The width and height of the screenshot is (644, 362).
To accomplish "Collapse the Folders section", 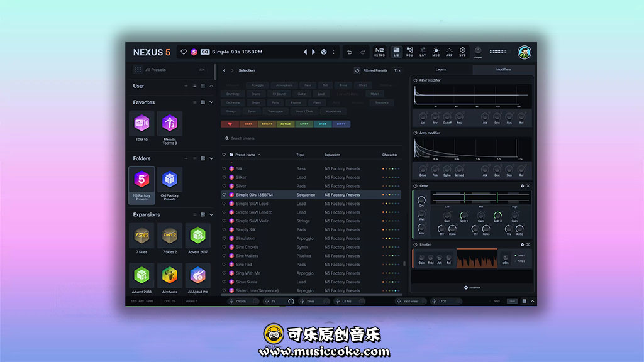I will click(211, 158).
